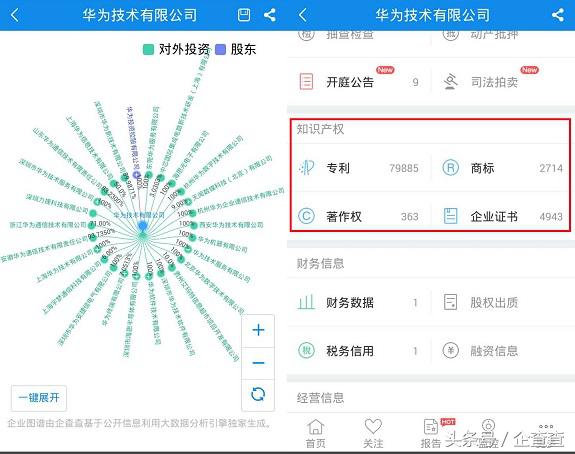Open the 税务信用 tax icon
575x454 pixels.
(x=306, y=351)
